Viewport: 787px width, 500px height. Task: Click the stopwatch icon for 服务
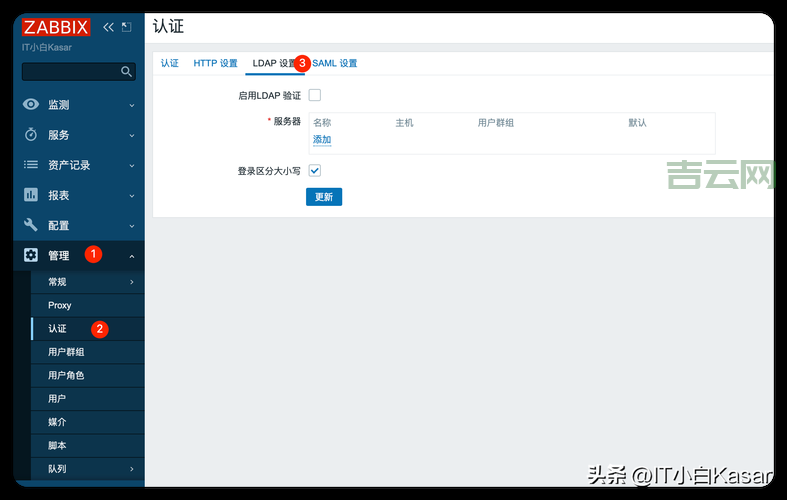pyautogui.click(x=31, y=135)
